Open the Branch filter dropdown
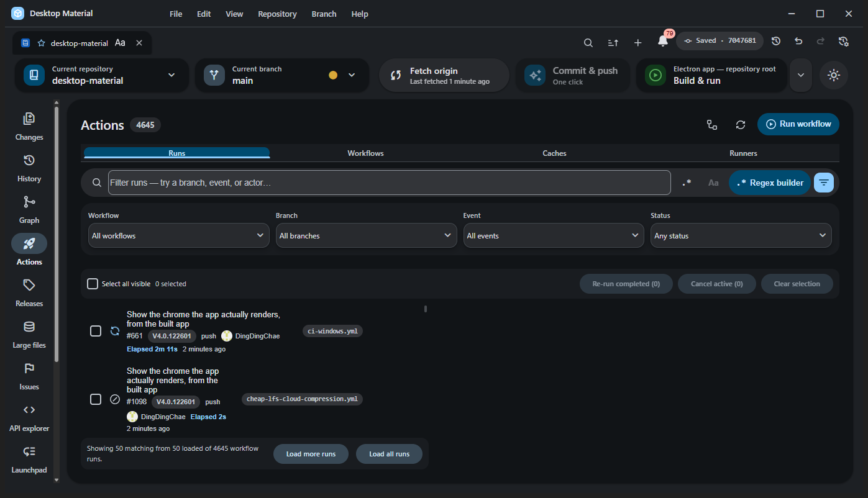 [x=367, y=236]
